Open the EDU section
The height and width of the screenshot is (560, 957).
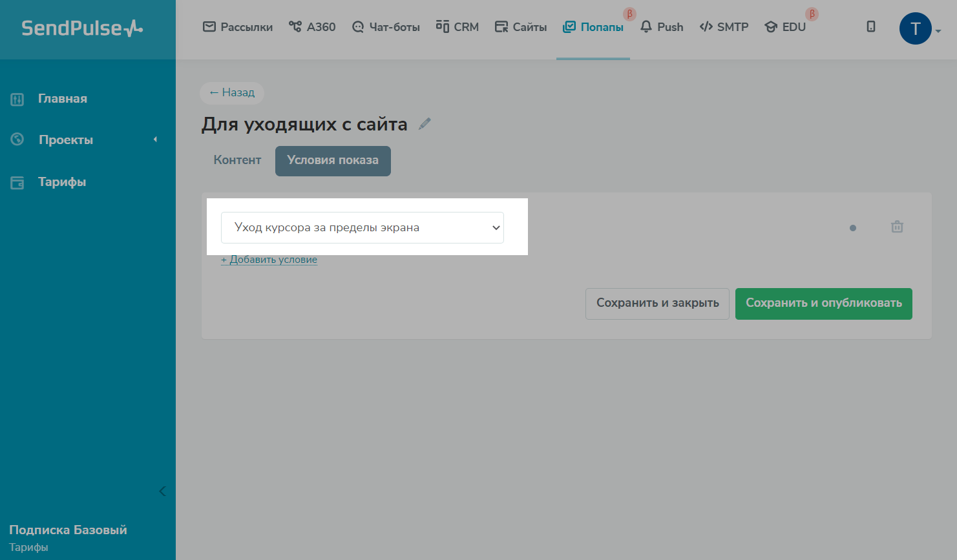(x=785, y=27)
